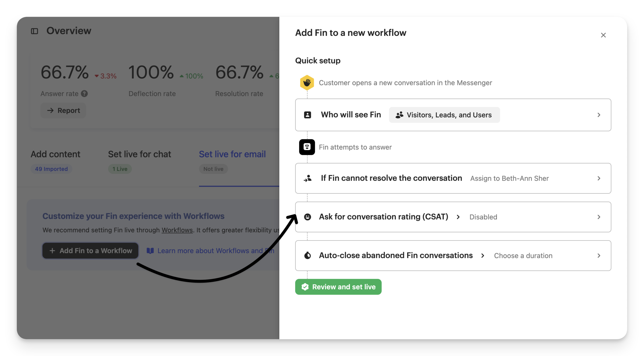Click Add Fin to a Workflow button
The image size is (644, 356).
pos(90,250)
